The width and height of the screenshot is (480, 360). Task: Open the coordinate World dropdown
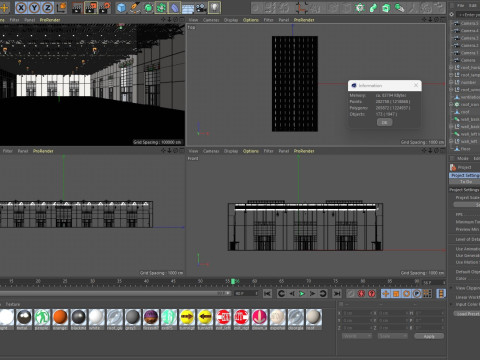357,336
